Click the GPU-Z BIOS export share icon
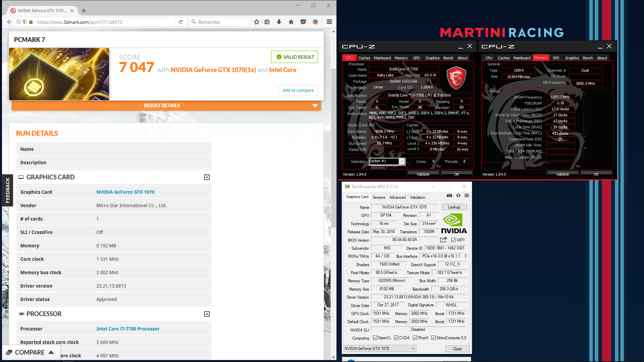644x362 pixels. click(x=443, y=240)
